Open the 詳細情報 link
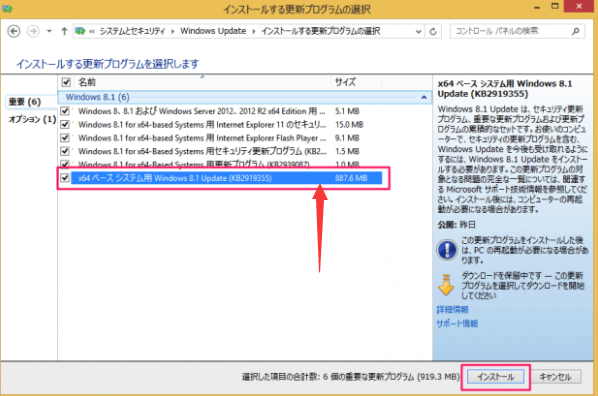This screenshot has height=396, width=598. (x=453, y=309)
